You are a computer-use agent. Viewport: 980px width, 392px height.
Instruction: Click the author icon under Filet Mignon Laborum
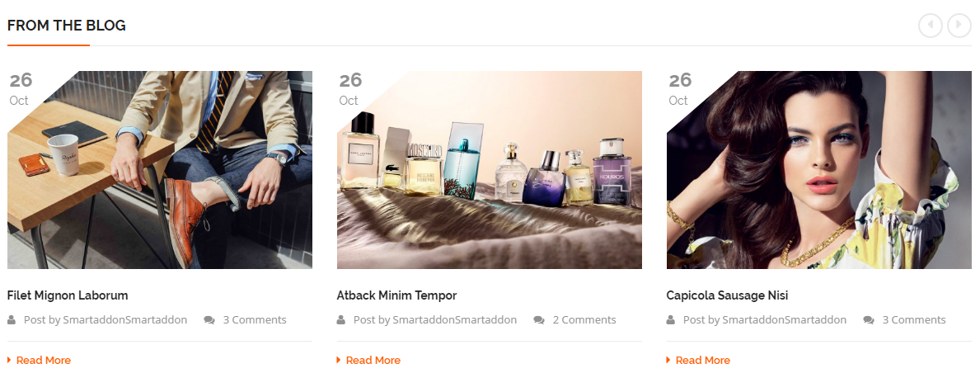tap(12, 320)
